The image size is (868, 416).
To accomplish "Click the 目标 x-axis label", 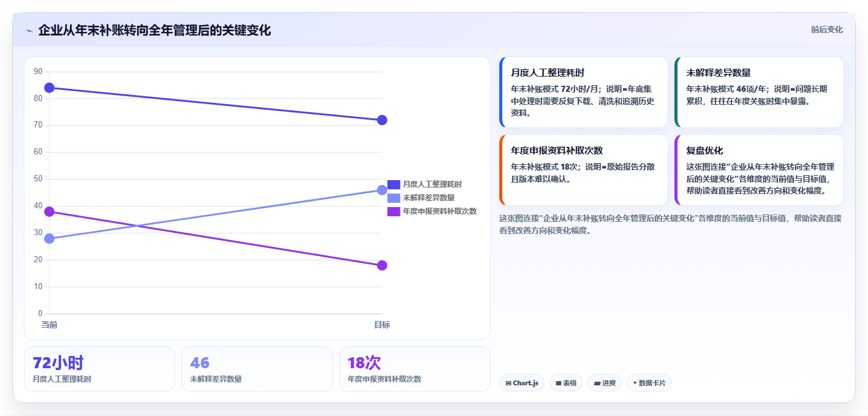I will 382,325.
